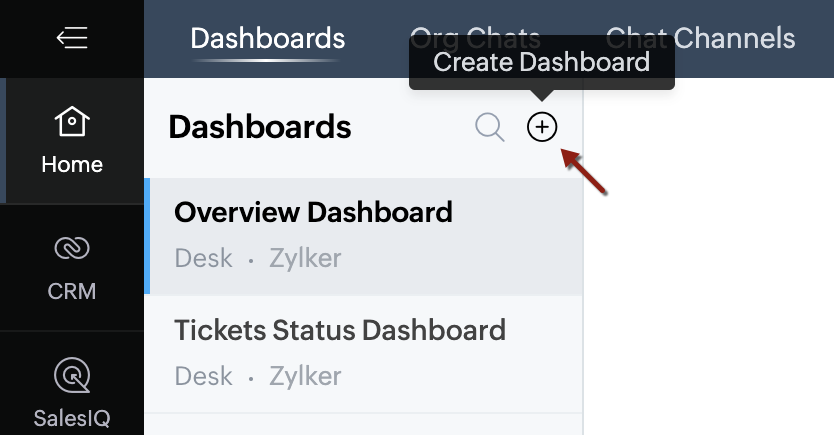Open the Org Chats tab
Image resolution: width=834 pixels, height=435 pixels.
(x=475, y=39)
